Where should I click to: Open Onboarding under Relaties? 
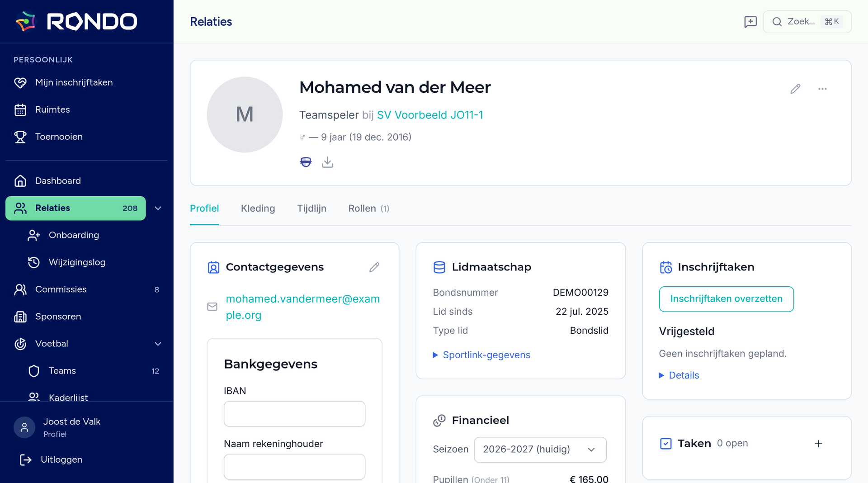(93, 235)
